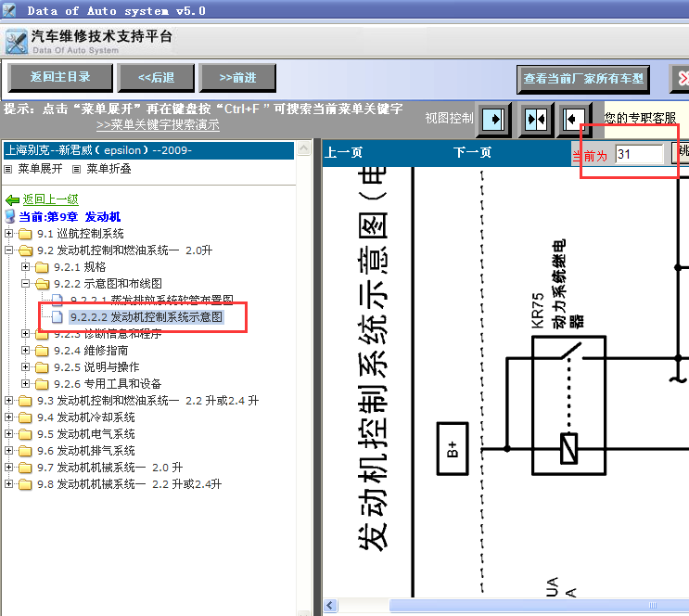This screenshot has width=689, height=616.
Task: Click computer icon beside 当前:第9章
Action: 10,216
